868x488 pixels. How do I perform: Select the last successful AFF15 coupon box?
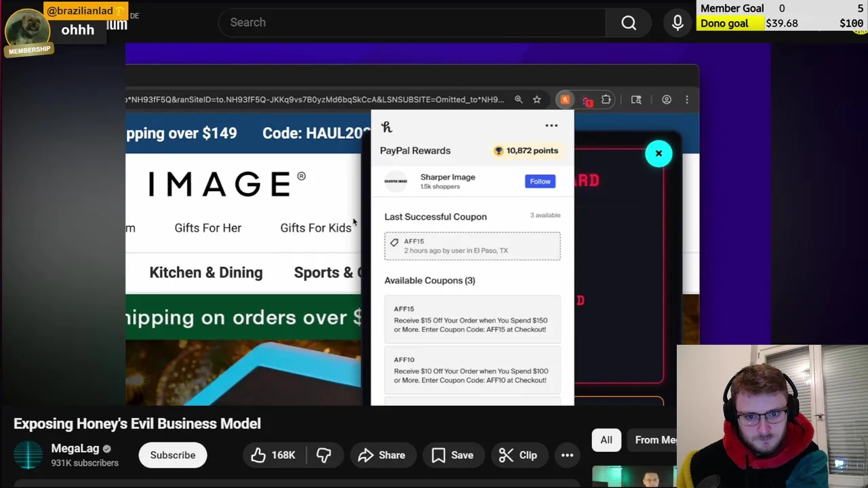coord(473,246)
